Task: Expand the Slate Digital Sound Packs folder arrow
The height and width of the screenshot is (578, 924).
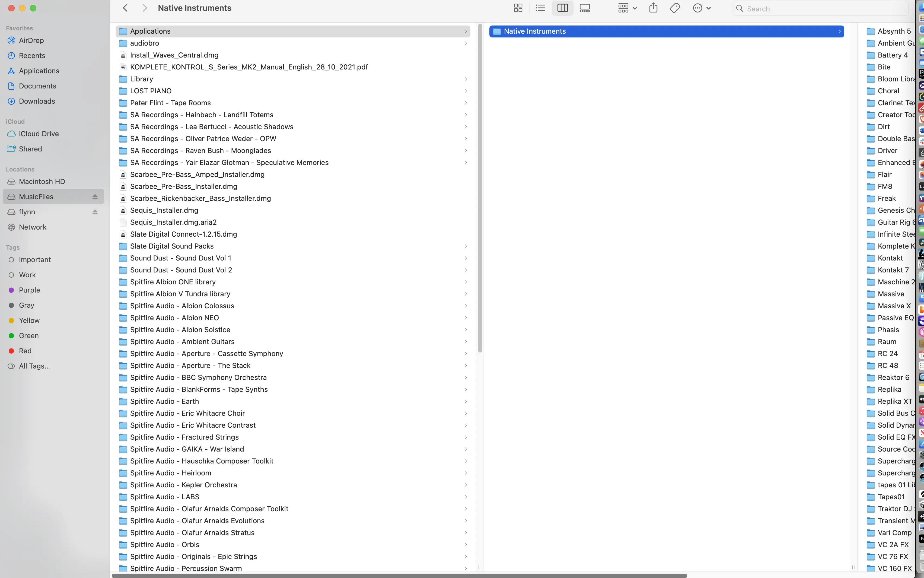Action: (x=466, y=246)
